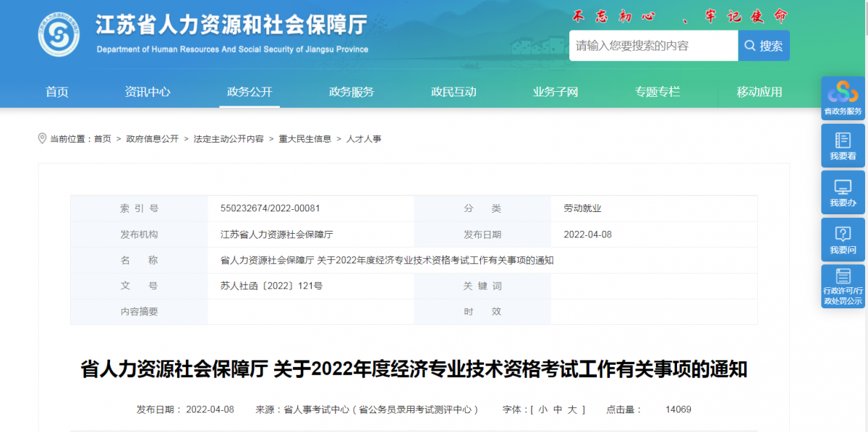868x432 pixels.
Task: Click 政府信息公开 breadcrumb link
Action: tap(152, 139)
